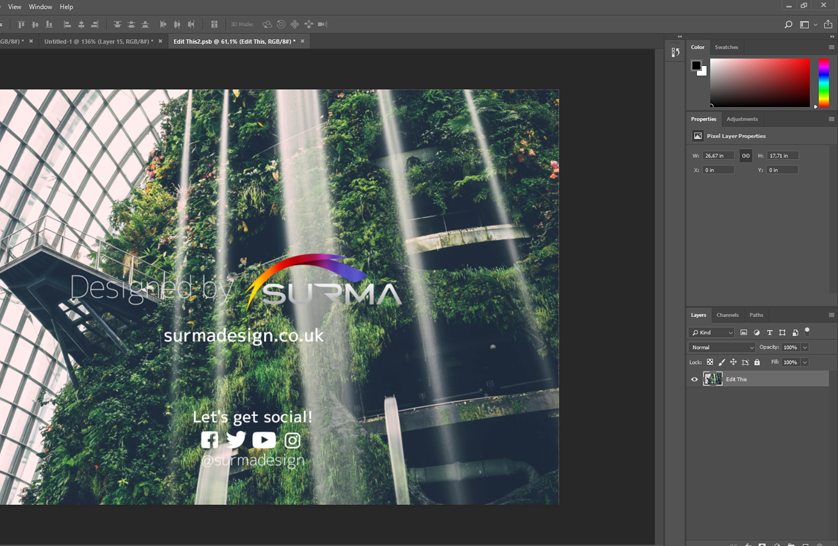Click Distribute horizontal centers icon
The width and height of the screenshot is (838, 546).
pos(177,24)
